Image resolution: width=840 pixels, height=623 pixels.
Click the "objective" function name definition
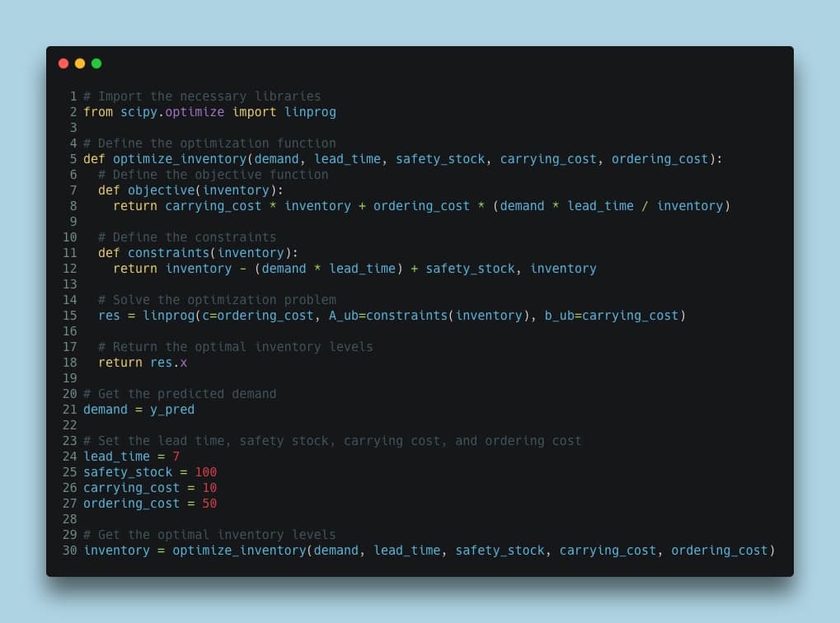(x=161, y=190)
